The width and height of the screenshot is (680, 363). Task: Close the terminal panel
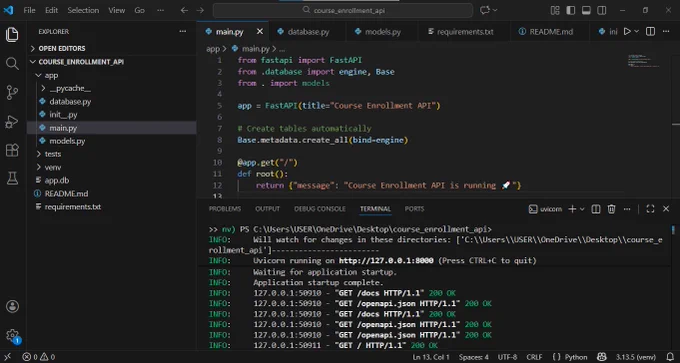pyautogui.click(x=666, y=209)
